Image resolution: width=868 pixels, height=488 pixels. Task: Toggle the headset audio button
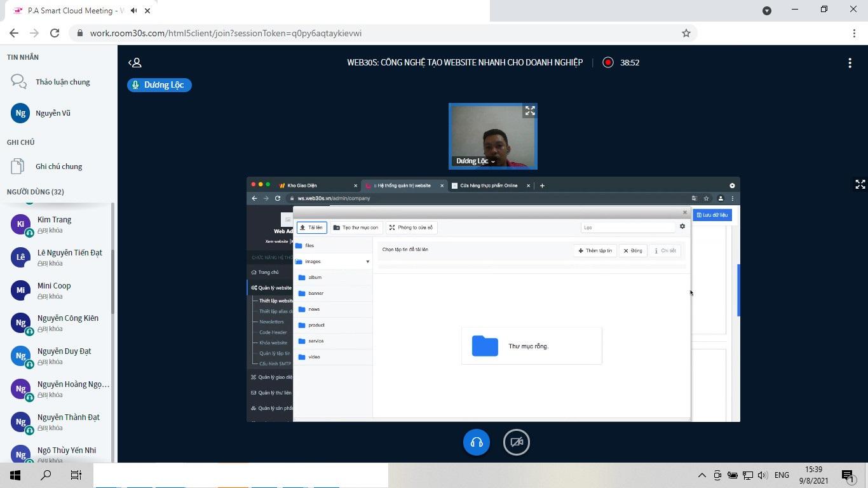tap(477, 442)
